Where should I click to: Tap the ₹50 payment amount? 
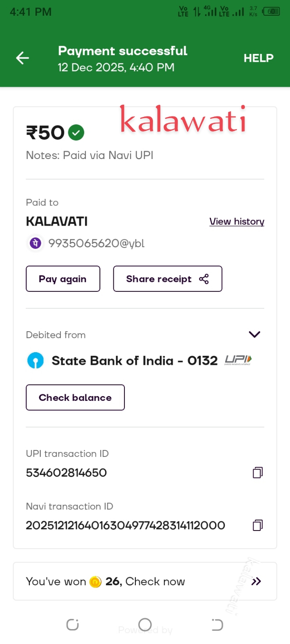click(46, 133)
